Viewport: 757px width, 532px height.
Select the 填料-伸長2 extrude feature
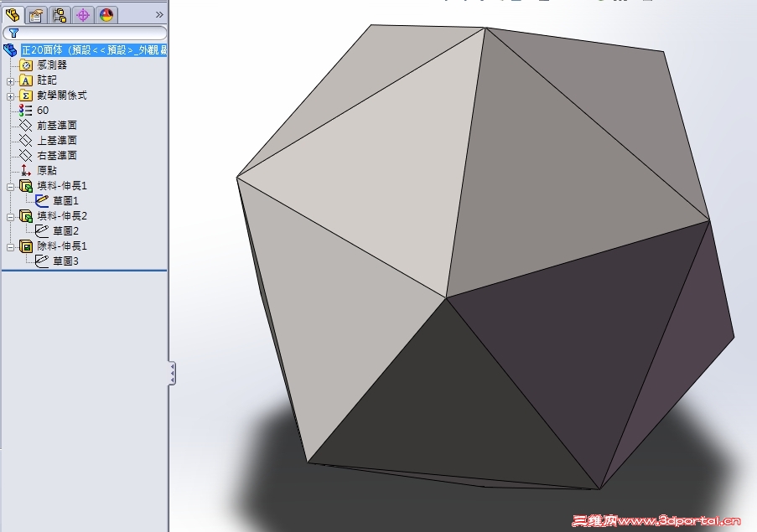pyautogui.click(x=62, y=215)
